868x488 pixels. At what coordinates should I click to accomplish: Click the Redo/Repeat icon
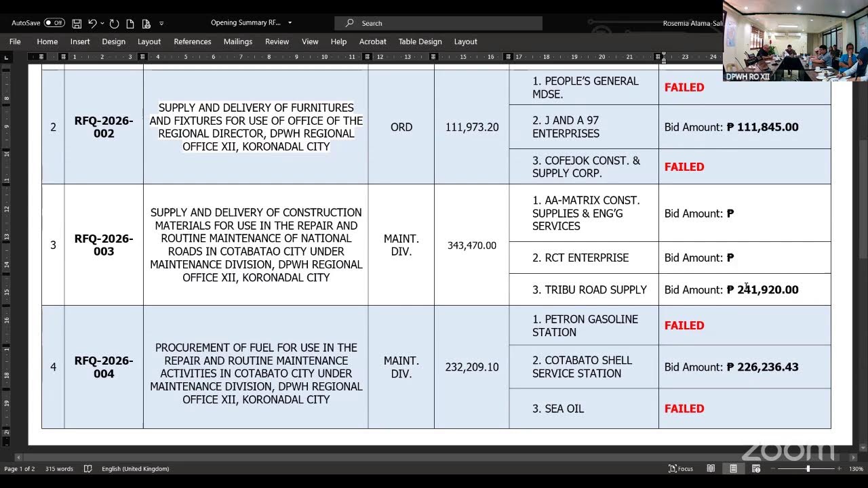point(114,23)
